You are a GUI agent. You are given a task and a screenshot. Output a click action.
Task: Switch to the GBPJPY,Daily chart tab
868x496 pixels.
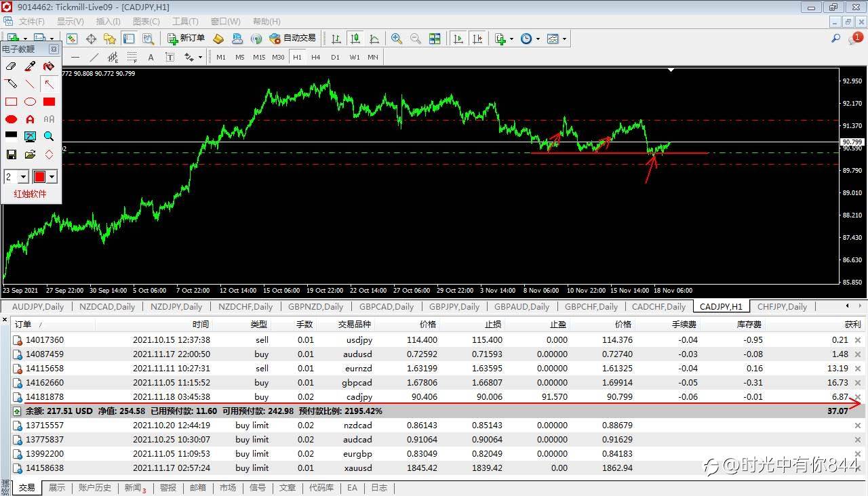point(454,306)
